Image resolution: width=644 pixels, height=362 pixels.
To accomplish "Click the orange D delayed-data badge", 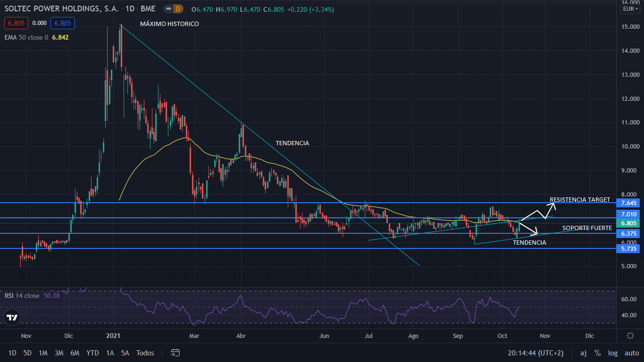I will [x=178, y=8].
